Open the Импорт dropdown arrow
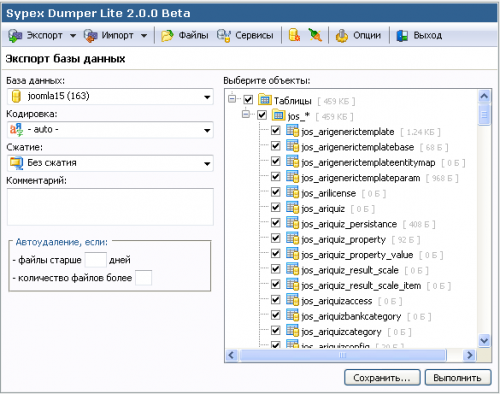The height and width of the screenshot is (394, 500). point(144,36)
